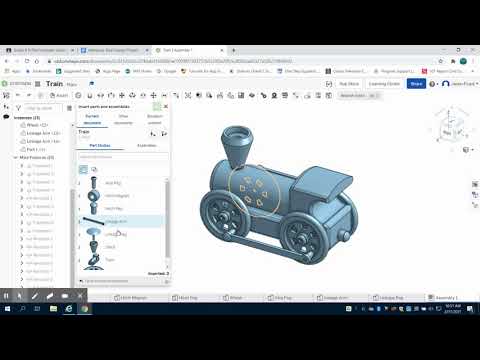Select Linkage Arm <2> in the instance list
480x360 pixels.
[x=43, y=133]
